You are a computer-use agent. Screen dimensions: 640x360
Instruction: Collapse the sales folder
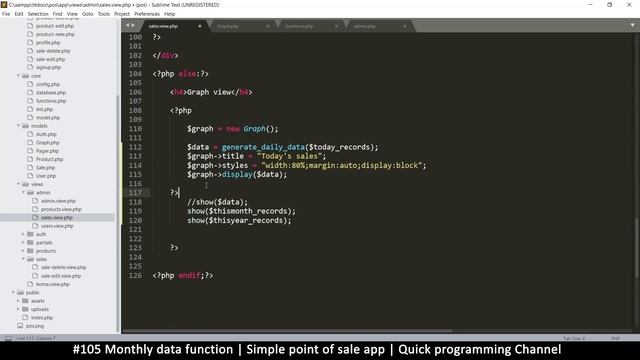(x=23, y=259)
